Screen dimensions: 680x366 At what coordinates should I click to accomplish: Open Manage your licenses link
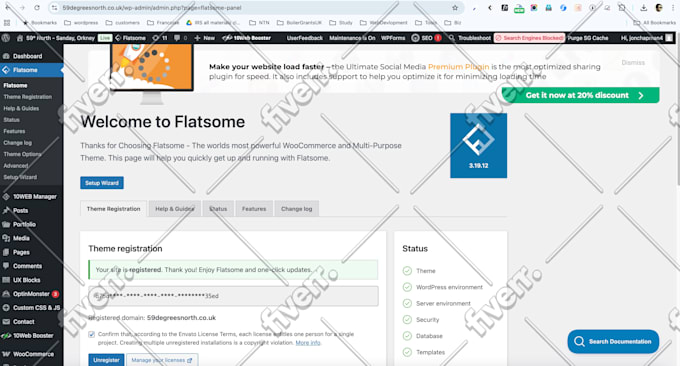coord(162,360)
